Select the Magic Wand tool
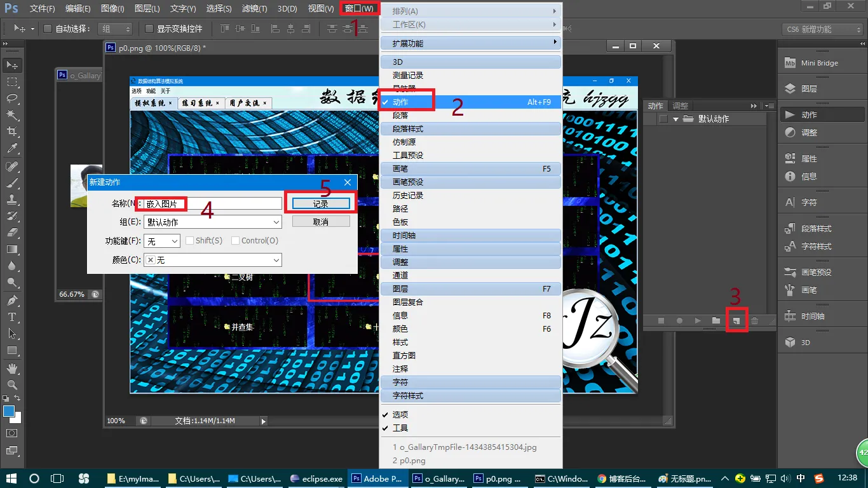The width and height of the screenshot is (868, 488). click(12, 114)
